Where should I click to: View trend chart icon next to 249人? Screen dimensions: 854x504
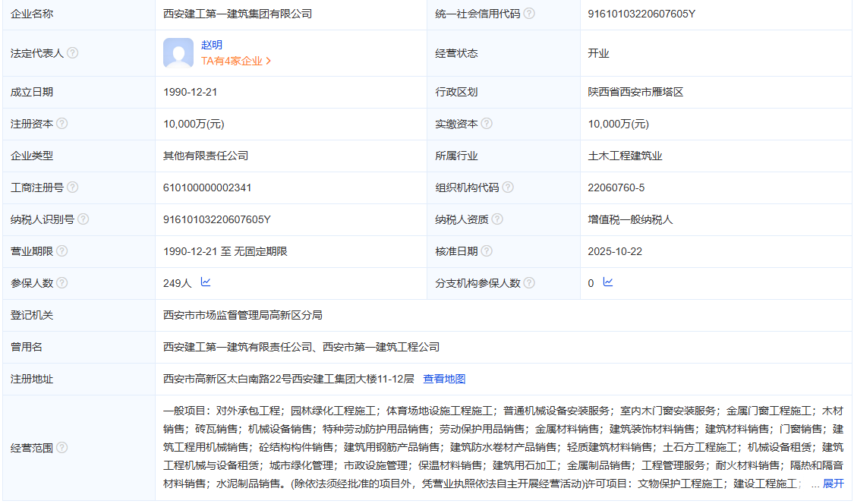(x=205, y=282)
